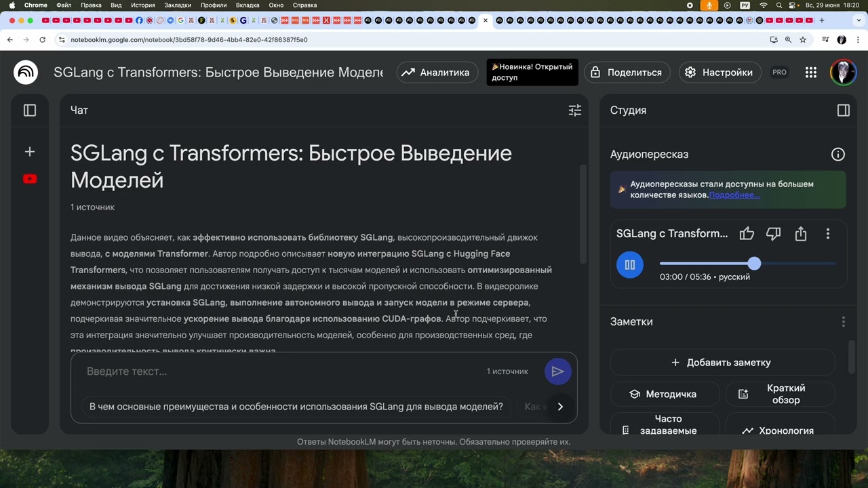
Task: Click Share notebook button
Action: tap(627, 73)
